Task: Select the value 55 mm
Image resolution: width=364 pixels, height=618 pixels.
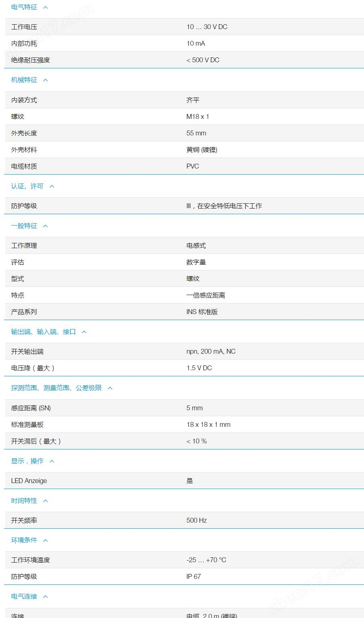Action: coord(196,133)
